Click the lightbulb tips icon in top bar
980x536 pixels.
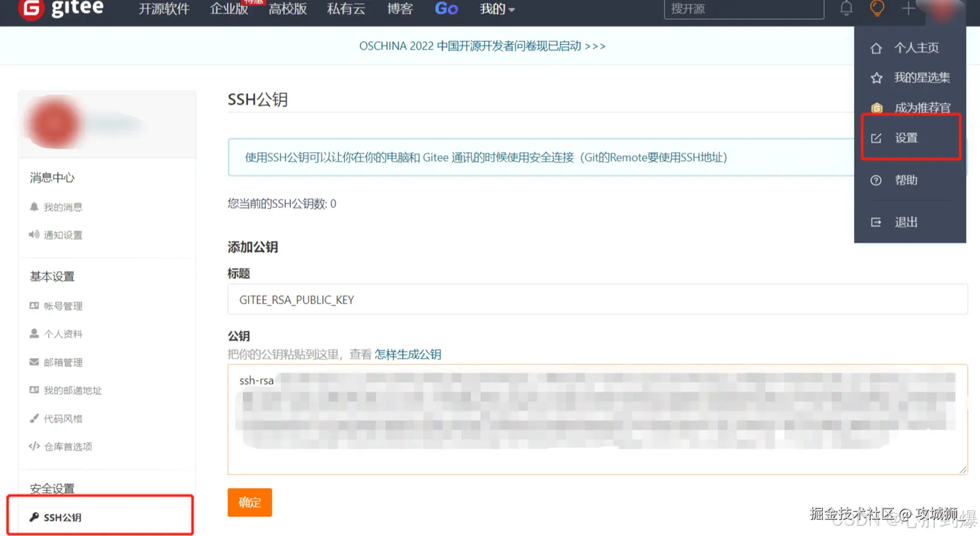(877, 9)
